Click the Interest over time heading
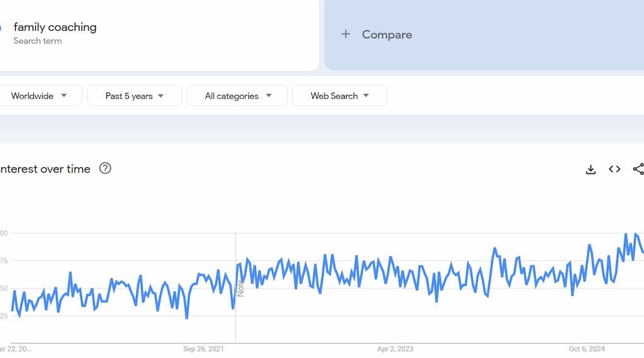Screen dimensions: 644x358 (x=44, y=169)
